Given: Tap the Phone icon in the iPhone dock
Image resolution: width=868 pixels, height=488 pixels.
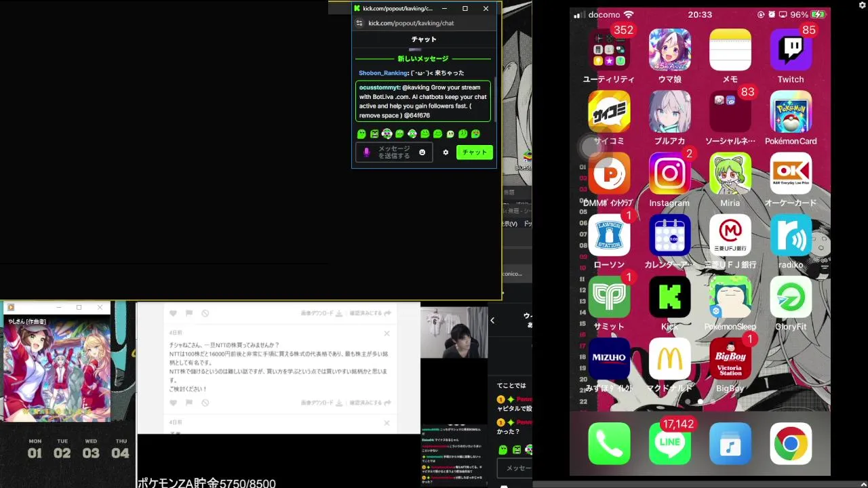Looking at the screenshot, I should pos(609,443).
